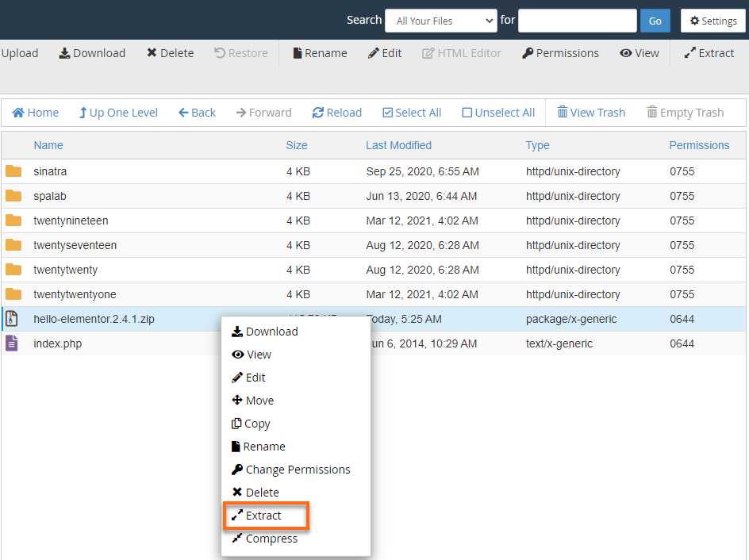The height and width of the screenshot is (560, 749).
Task: Open the Permissions tool in toolbar
Action: (560, 53)
